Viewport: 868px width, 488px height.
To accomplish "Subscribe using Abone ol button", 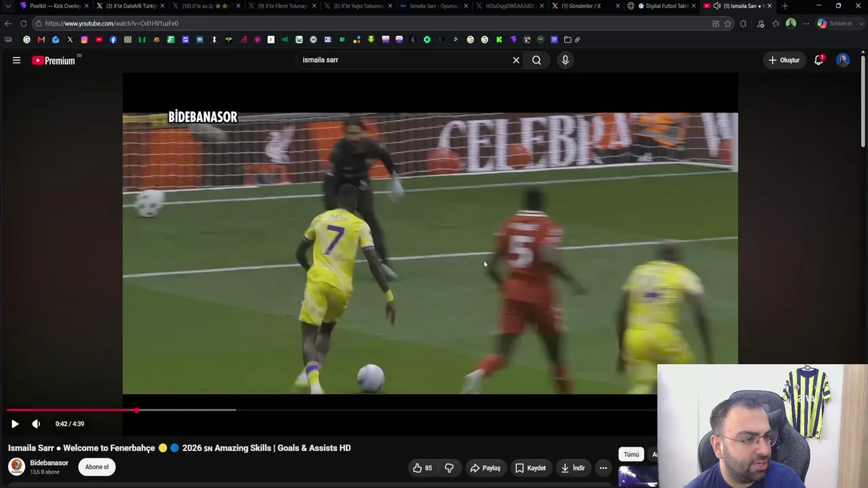I will coord(97,467).
